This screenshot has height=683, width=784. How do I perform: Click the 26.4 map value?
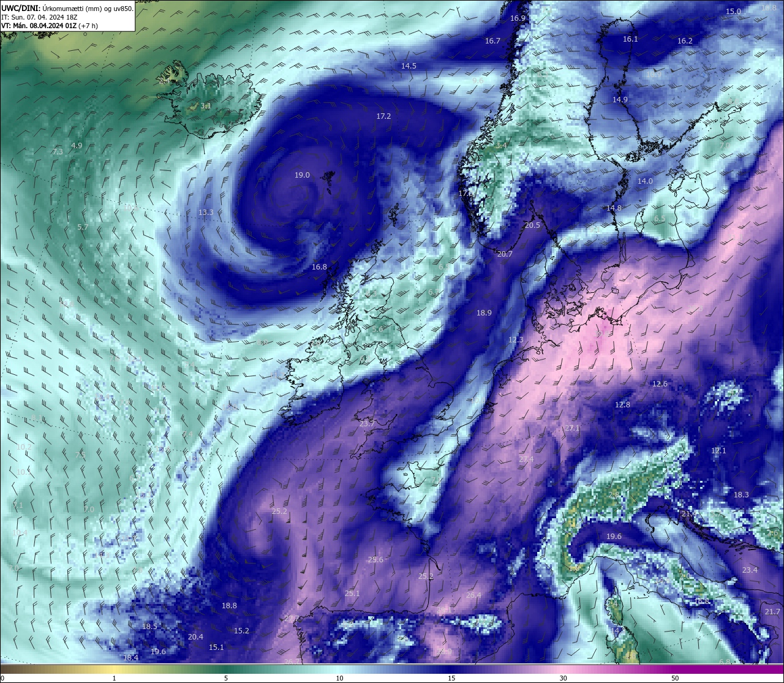(473, 595)
